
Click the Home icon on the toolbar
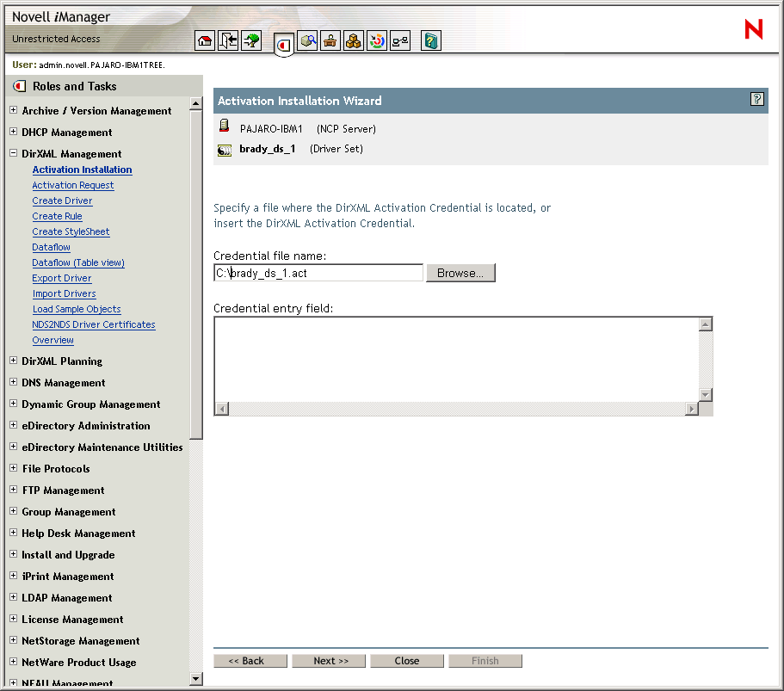point(204,40)
